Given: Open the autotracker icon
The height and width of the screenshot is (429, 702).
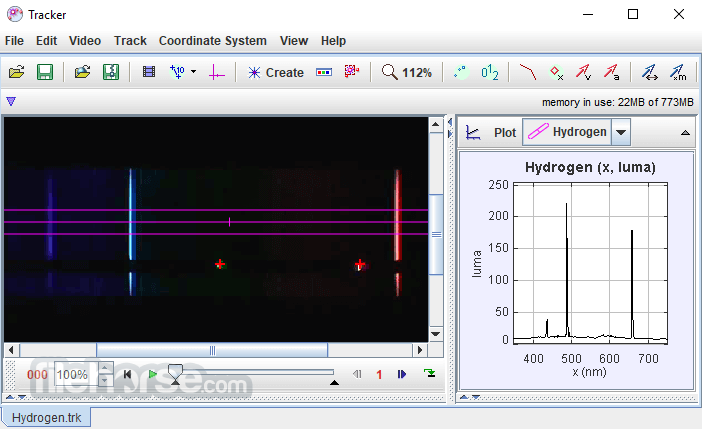Looking at the screenshot, I should [x=352, y=71].
